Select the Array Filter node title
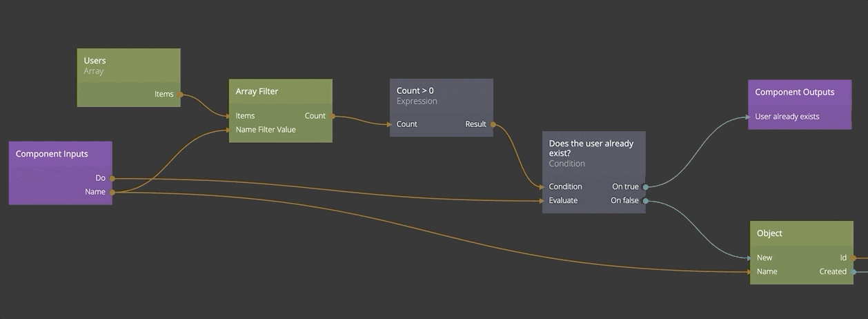The image size is (868, 319). pos(257,91)
